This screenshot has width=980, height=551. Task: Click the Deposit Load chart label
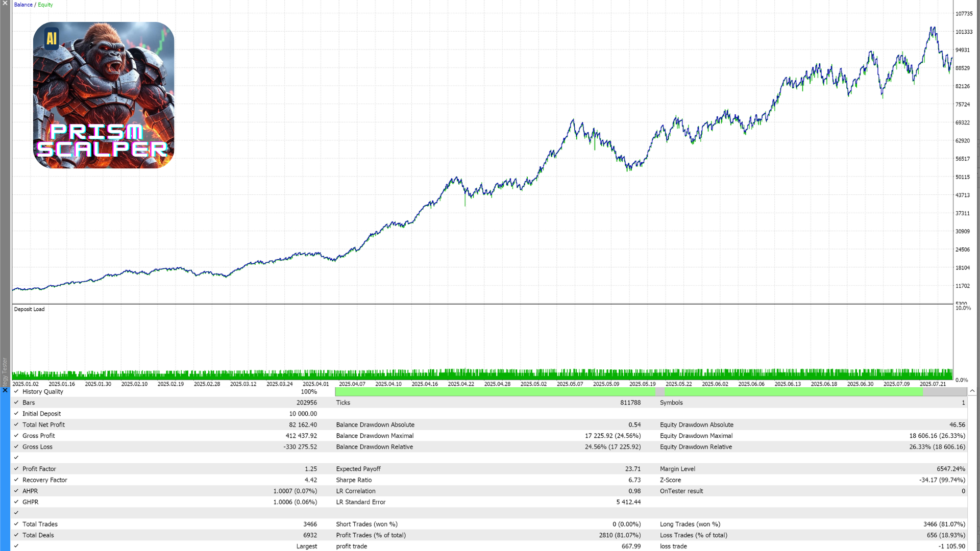(29, 309)
